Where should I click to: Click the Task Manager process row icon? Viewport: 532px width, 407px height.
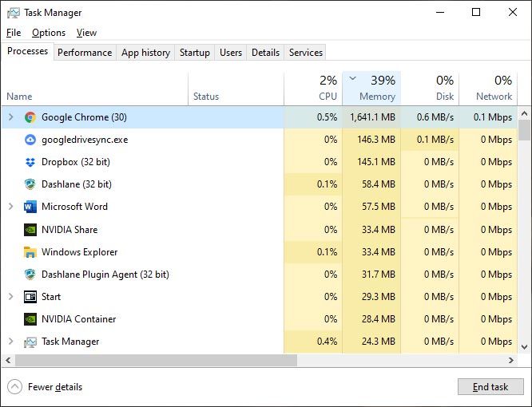point(30,342)
